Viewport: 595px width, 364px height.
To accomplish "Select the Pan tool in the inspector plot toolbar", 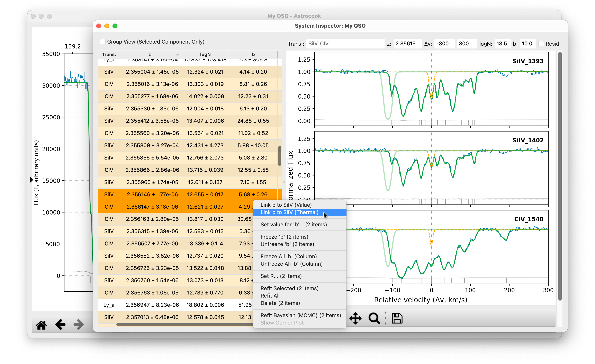I will coord(355,318).
